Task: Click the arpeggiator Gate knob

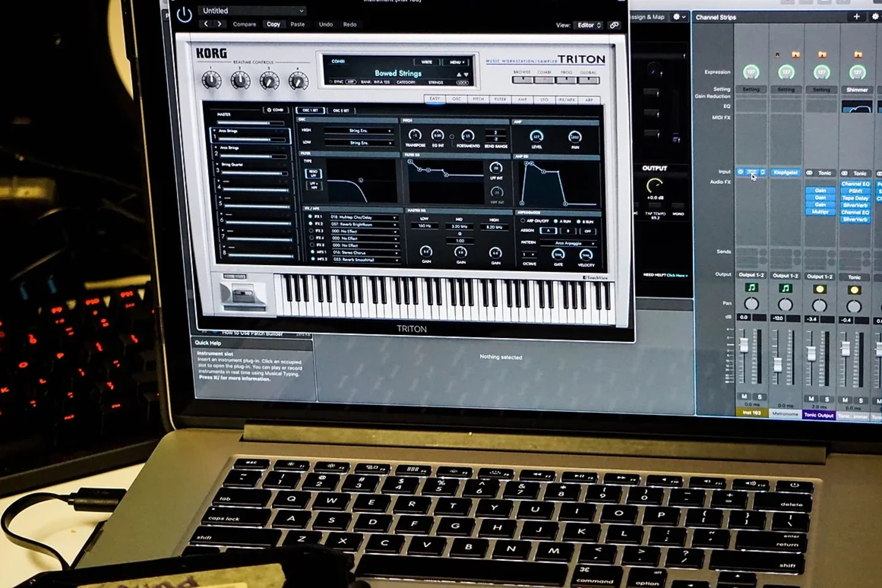Action: pos(558,255)
